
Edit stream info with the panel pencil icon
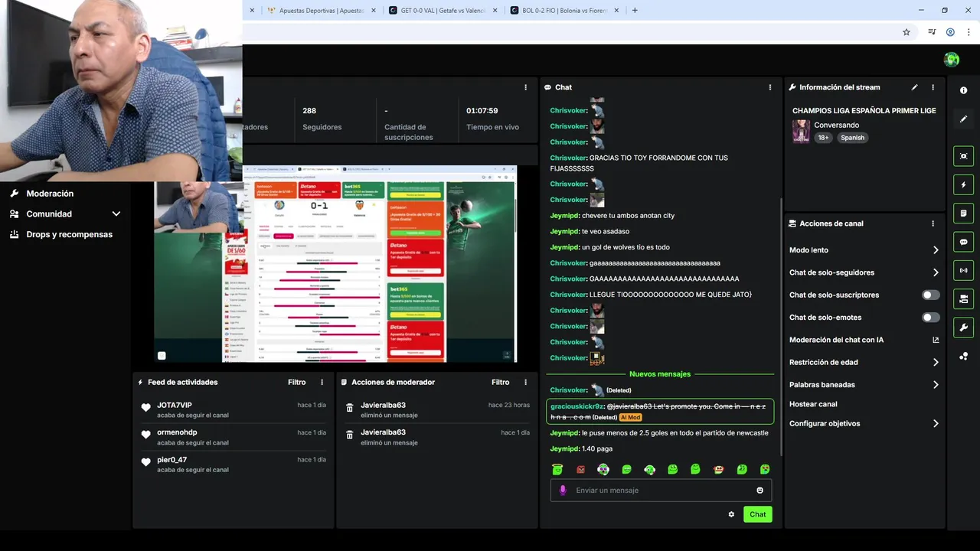click(x=914, y=87)
